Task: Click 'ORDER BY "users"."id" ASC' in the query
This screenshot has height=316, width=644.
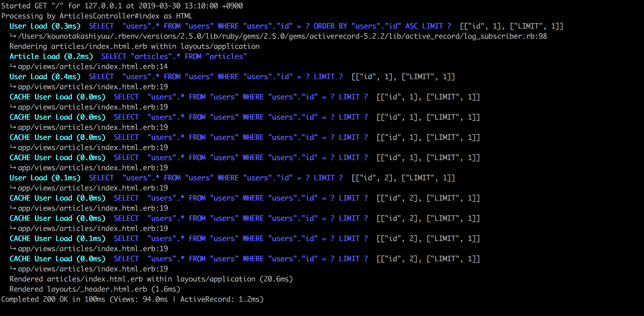Action: click(x=366, y=26)
